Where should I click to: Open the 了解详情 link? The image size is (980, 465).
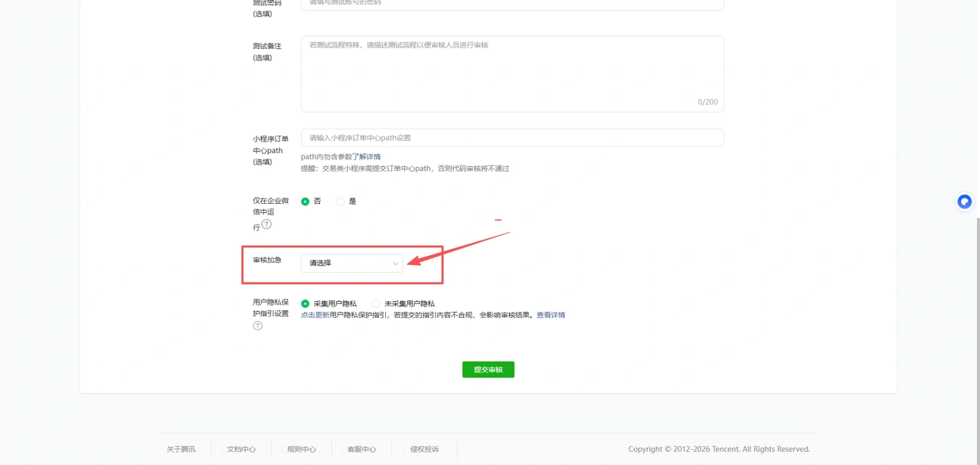[366, 157]
